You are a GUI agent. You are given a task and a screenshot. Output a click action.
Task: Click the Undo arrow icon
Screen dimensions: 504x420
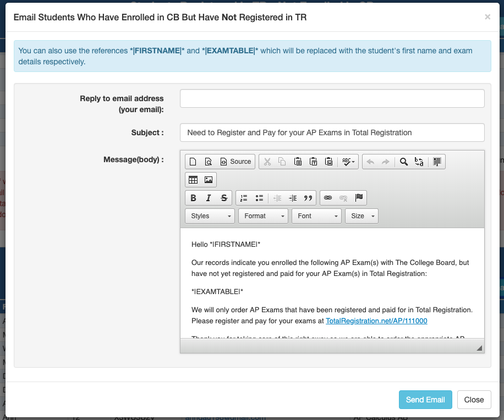point(370,162)
